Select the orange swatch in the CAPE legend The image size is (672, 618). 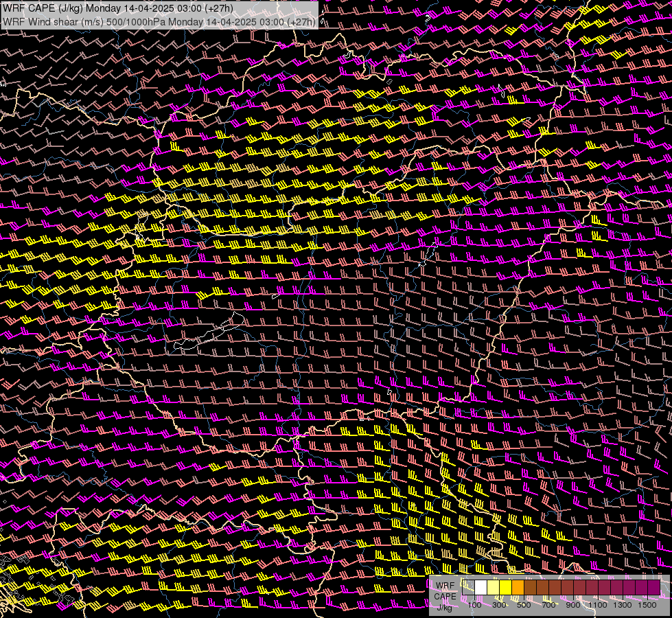518,588
